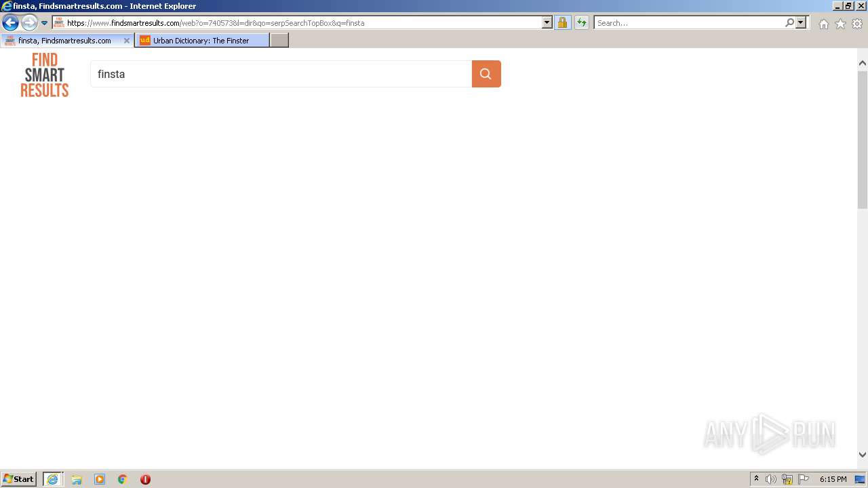This screenshot has width=868, height=488.
Task: Click the red Opera taskbar icon
Action: pos(145,479)
